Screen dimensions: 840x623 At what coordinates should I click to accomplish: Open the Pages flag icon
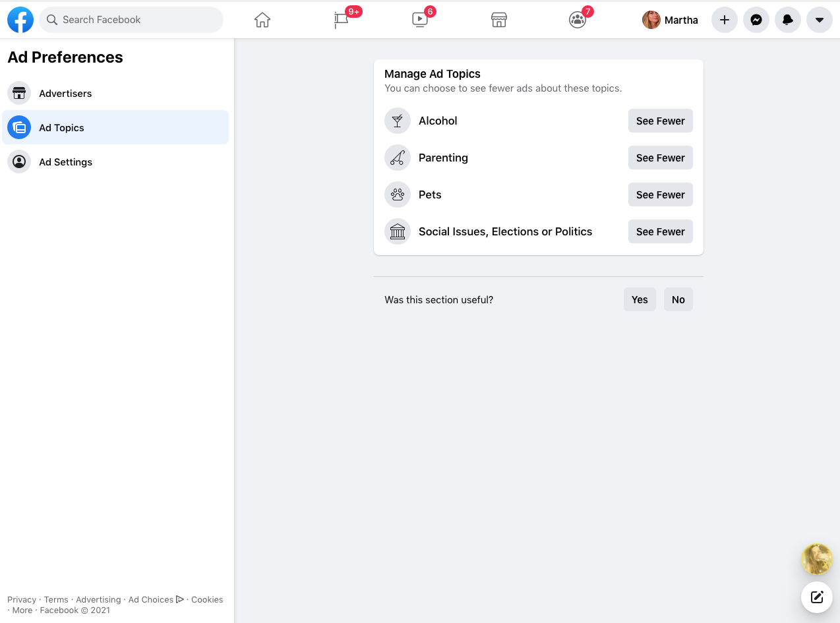pos(342,20)
